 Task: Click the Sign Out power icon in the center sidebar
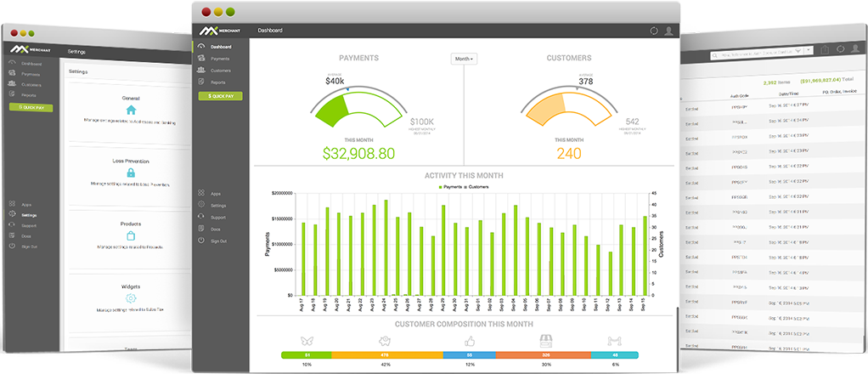click(201, 241)
